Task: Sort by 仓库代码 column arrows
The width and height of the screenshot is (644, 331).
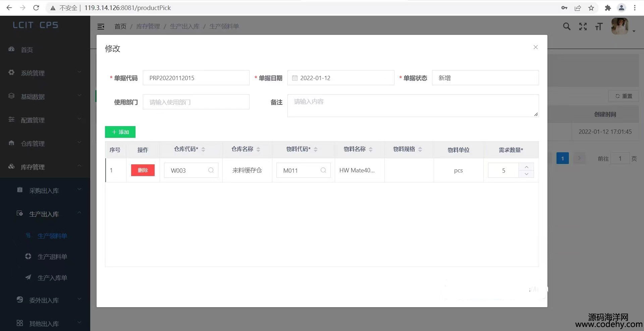Action: click(203, 149)
